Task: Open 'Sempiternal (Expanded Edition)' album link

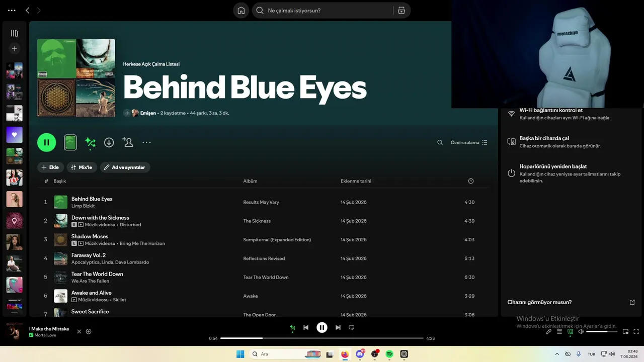Action: [x=277, y=240]
